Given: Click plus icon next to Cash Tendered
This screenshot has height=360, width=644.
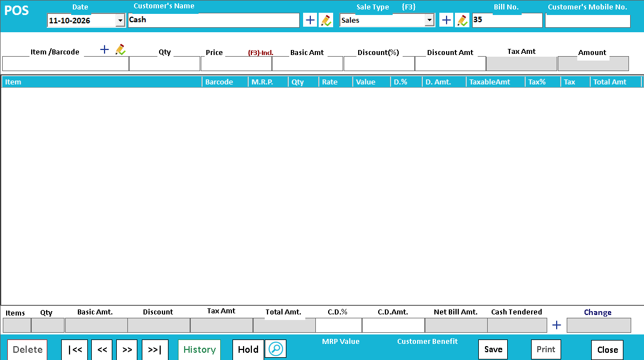Looking at the screenshot, I should coord(557,325).
